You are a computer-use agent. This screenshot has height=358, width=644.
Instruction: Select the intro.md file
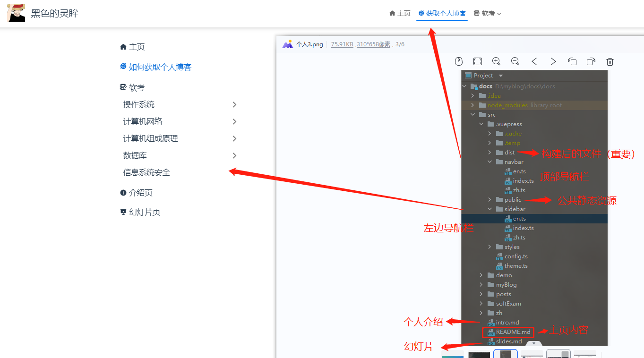503,323
